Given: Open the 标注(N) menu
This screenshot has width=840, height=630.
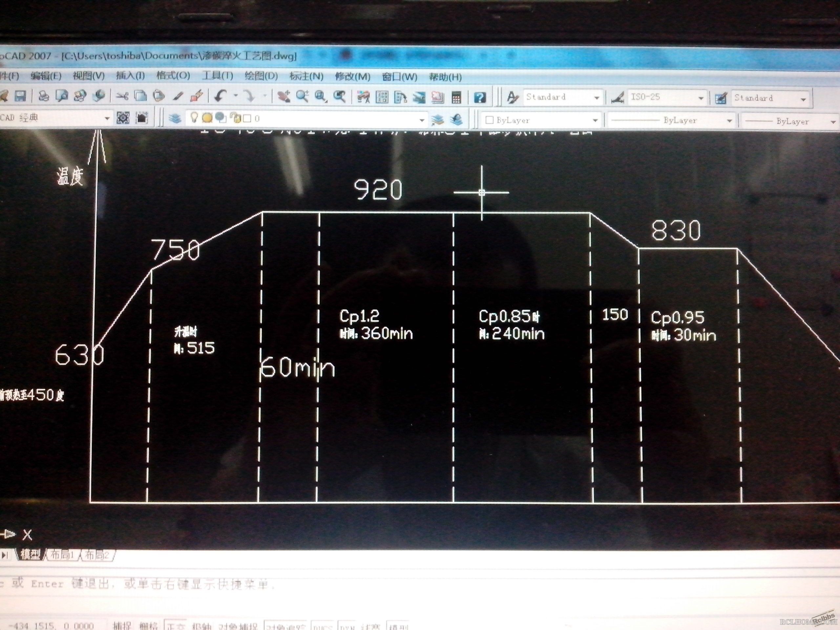Looking at the screenshot, I should pyautogui.click(x=306, y=76).
